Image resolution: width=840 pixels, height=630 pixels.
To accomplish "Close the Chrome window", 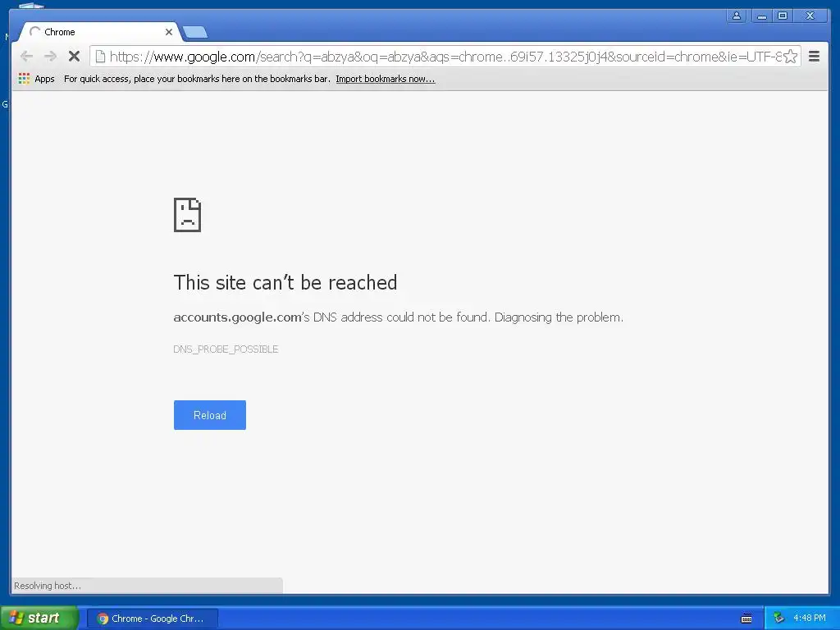I will [x=810, y=16].
